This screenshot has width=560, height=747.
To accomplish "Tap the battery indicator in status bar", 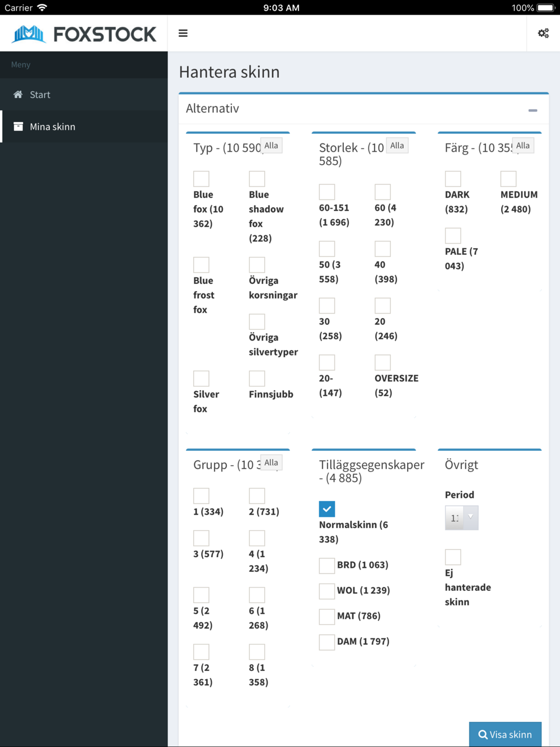I will [x=545, y=8].
